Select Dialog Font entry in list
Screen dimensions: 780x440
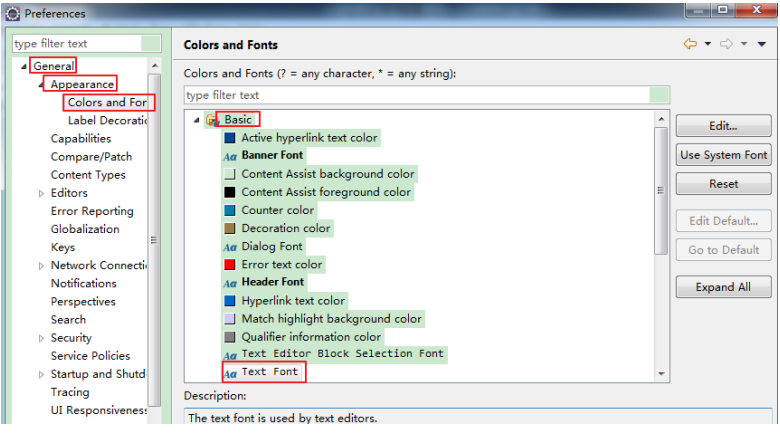click(272, 247)
